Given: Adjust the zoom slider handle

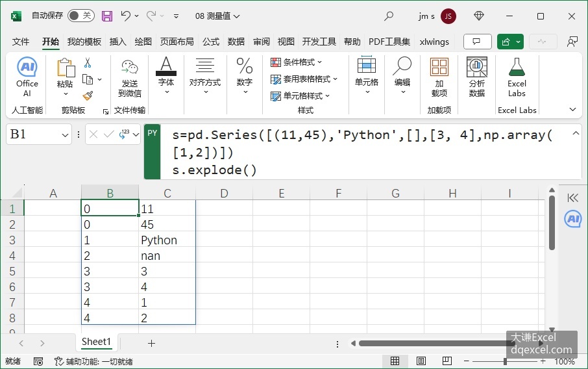Looking at the screenshot, I should pos(505,361).
